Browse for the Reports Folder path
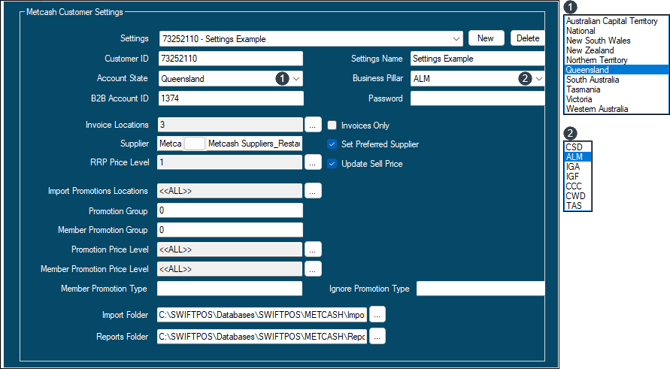The height and width of the screenshot is (369, 670). [x=377, y=337]
